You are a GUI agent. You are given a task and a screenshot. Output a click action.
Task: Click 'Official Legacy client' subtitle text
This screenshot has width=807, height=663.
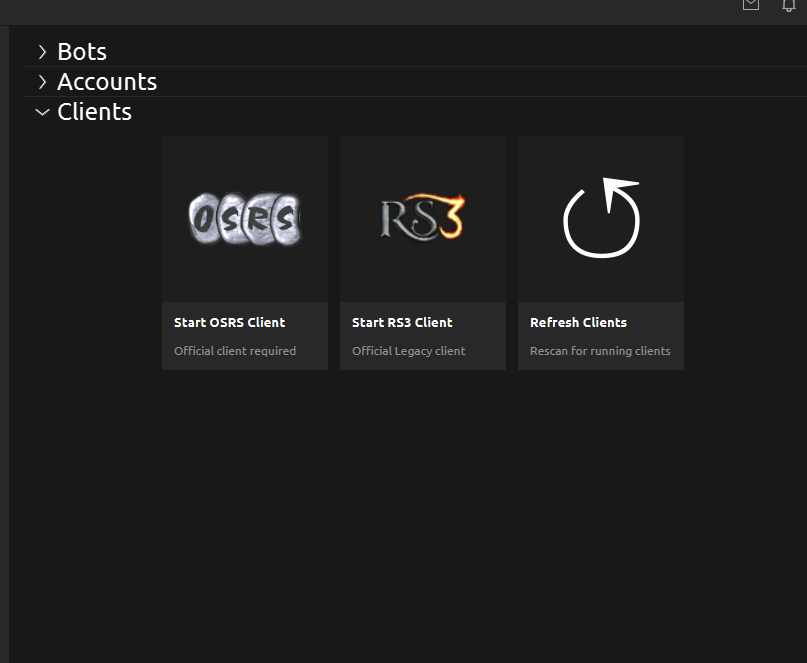[408, 351]
